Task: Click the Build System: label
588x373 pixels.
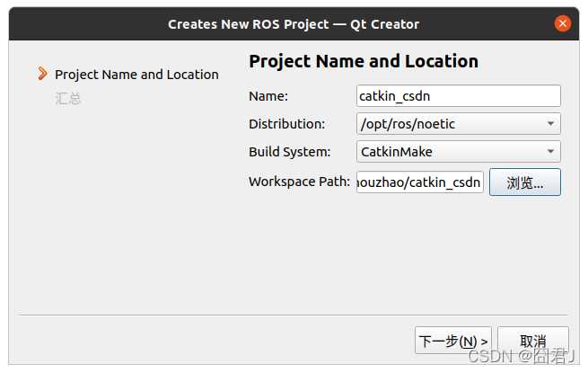Action: pos(289,152)
